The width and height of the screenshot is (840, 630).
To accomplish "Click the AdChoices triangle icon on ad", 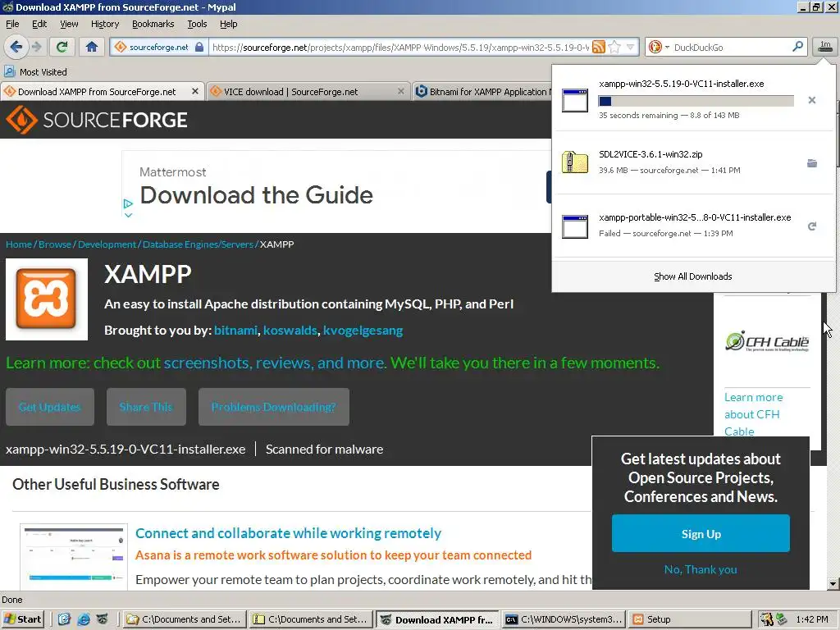I will click(x=128, y=203).
